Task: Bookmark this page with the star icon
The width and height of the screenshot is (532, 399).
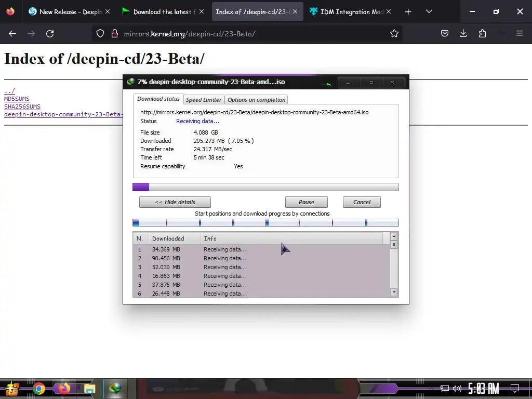Action: [x=394, y=34]
